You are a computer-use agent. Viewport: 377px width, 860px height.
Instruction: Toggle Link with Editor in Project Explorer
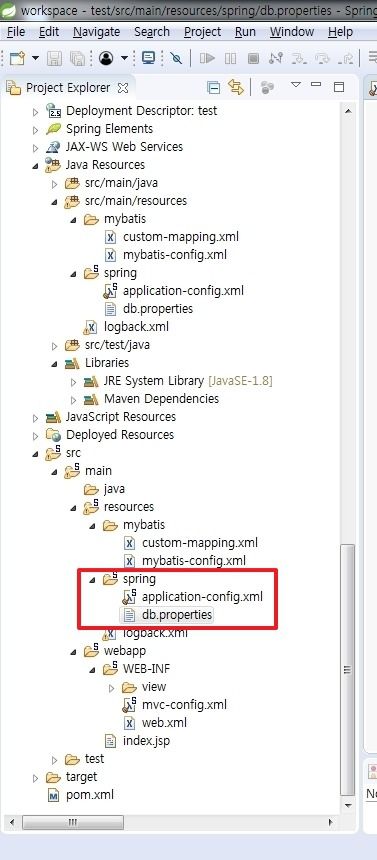tap(235, 87)
